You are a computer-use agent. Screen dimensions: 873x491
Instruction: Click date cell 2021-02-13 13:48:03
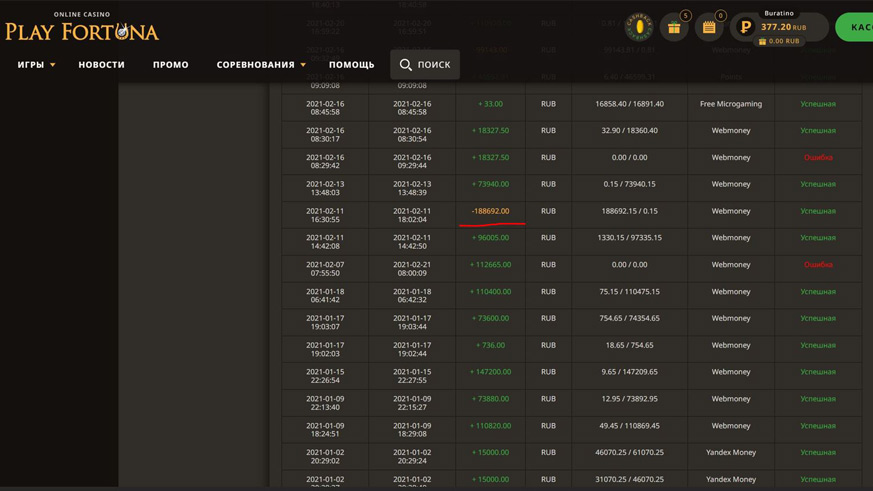pos(325,188)
